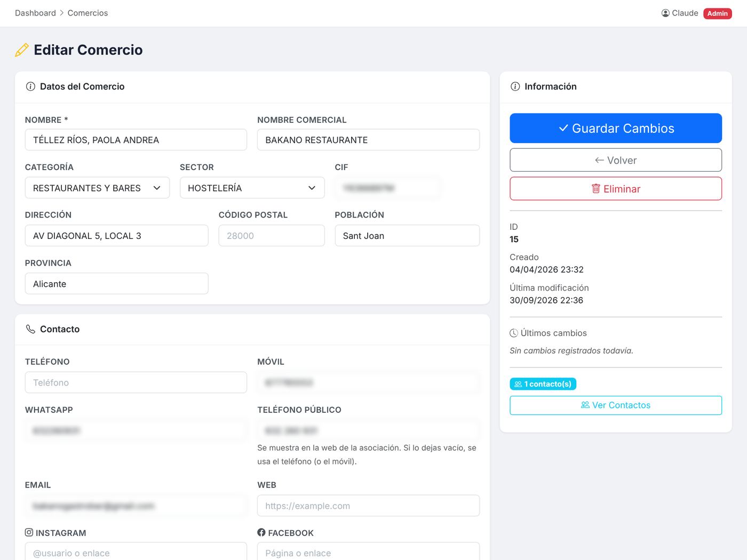The image size is (747, 560).
Task: Click the Facebook logo icon
Action: [x=261, y=532]
